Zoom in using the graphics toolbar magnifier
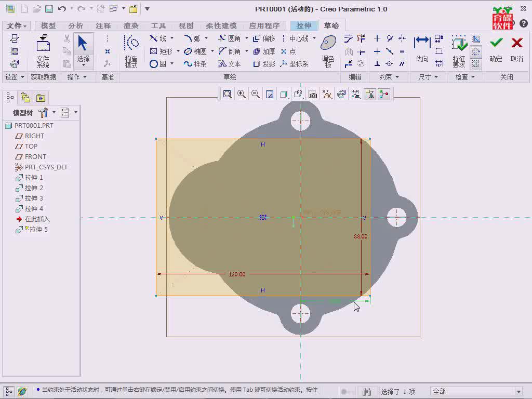This screenshot has height=399, width=532. [x=242, y=94]
